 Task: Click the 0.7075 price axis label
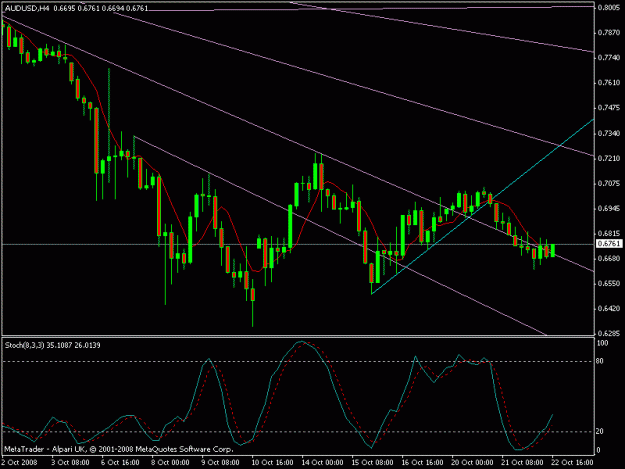point(609,184)
